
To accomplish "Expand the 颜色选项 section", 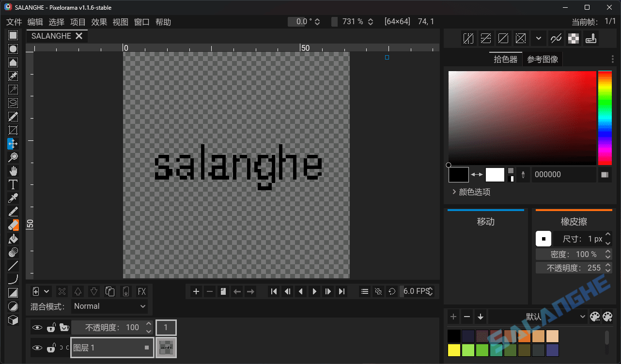I will pyautogui.click(x=470, y=192).
